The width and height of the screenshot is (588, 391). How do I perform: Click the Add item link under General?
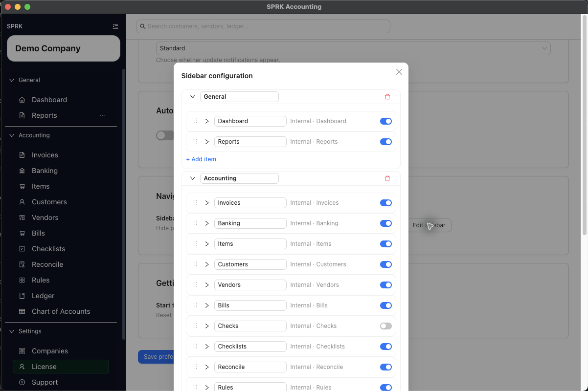point(201,159)
